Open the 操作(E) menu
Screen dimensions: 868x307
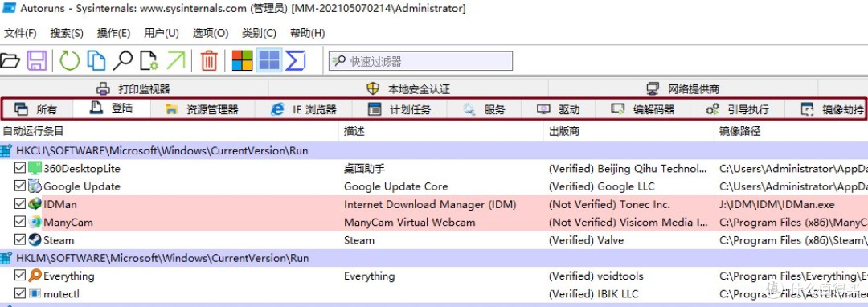click(x=113, y=33)
